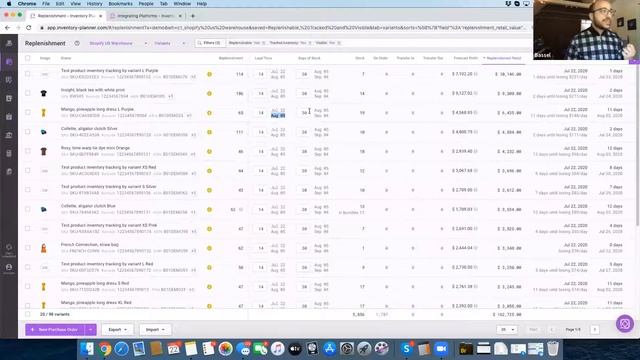Viewport: 640px width, 360px height.
Task: Check the row for Collette aligator clutch Blue
Action: point(28,209)
